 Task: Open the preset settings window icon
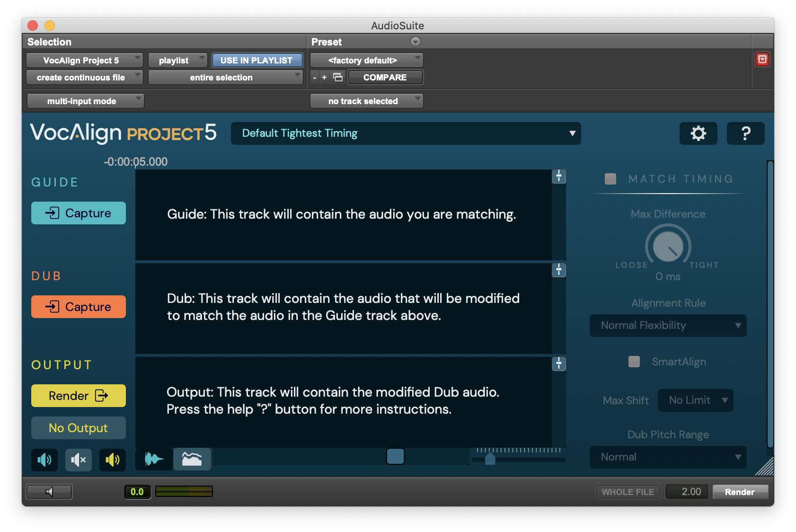[x=338, y=77]
